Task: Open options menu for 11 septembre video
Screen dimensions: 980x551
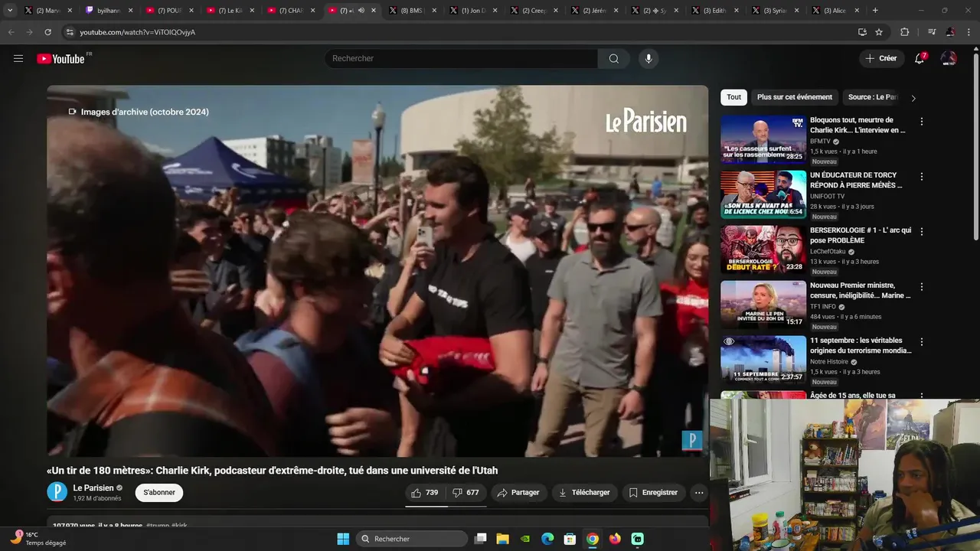Action: click(922, 341)
